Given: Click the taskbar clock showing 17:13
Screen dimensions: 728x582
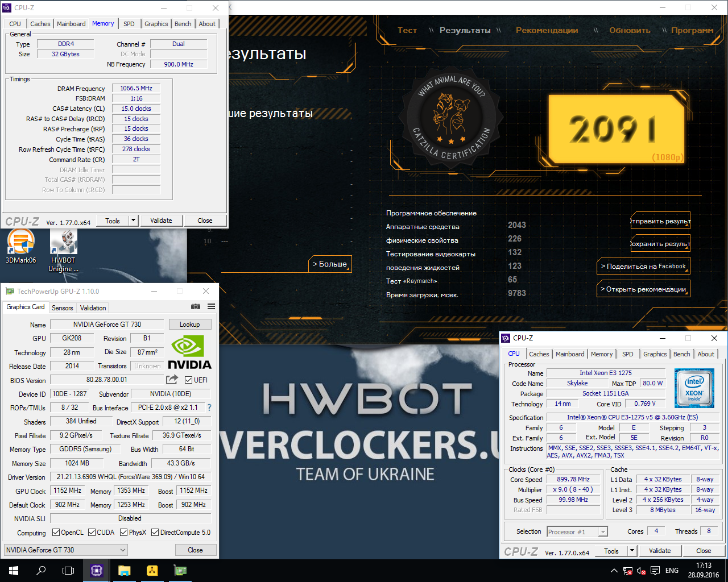Looking at the screenshot, I should click(x=704, y=571).
